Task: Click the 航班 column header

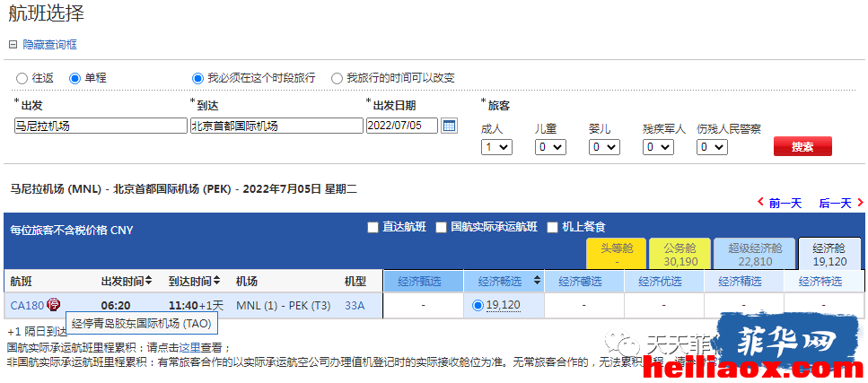Action: [21, 281]
